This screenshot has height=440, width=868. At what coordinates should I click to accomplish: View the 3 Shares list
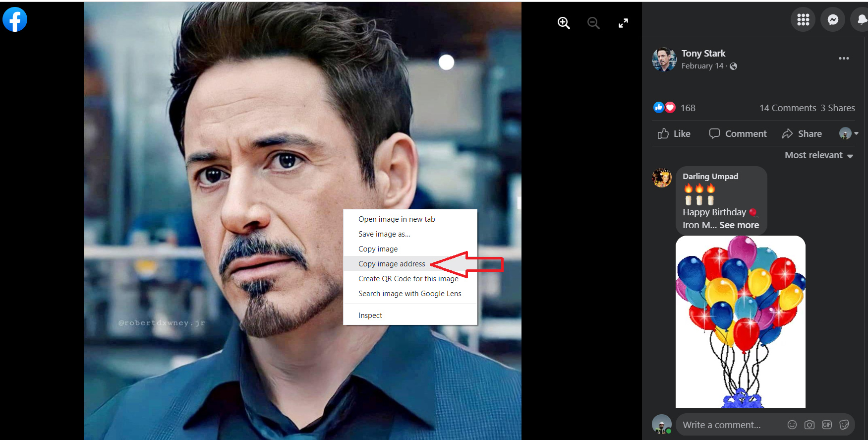[x=838, y=108]
